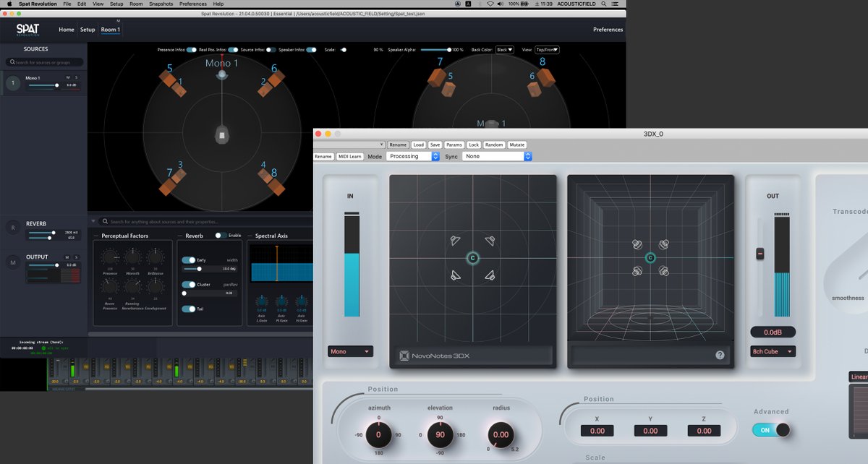Click the Wi-Fi status icon in menu bar
Viewport: 868px width, 464px height.
point(492,4)
